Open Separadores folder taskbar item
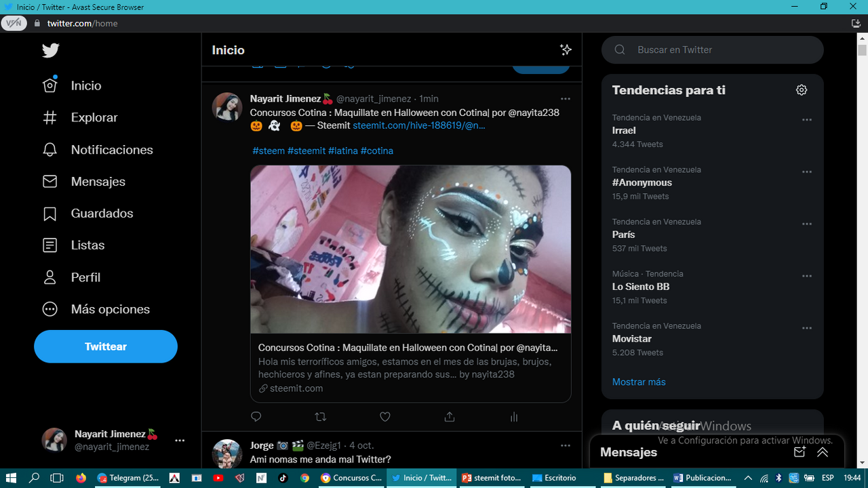868x488 pixels. tap(633, 478)
